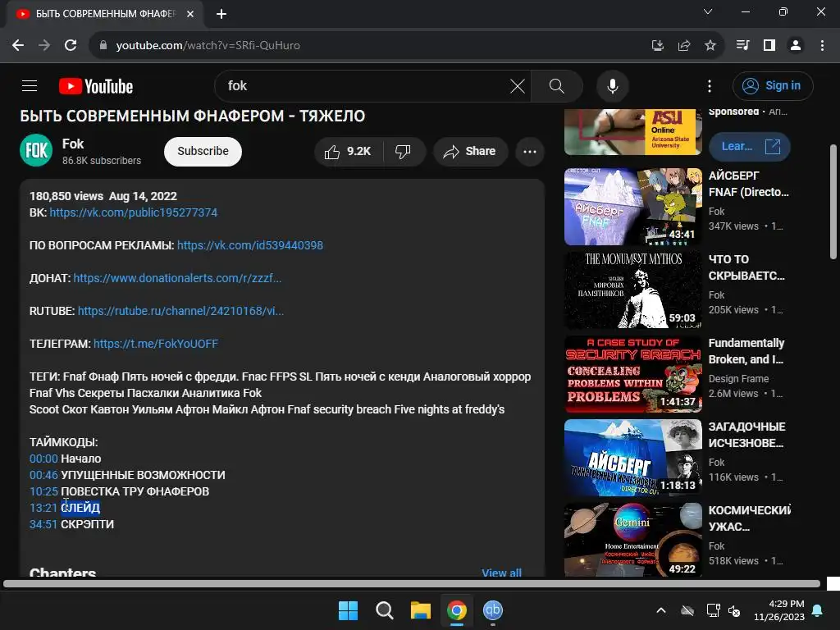This screenshot has height=630, width=840.
Task: Click View all chapters link
Action: click(x=501, y=572)
